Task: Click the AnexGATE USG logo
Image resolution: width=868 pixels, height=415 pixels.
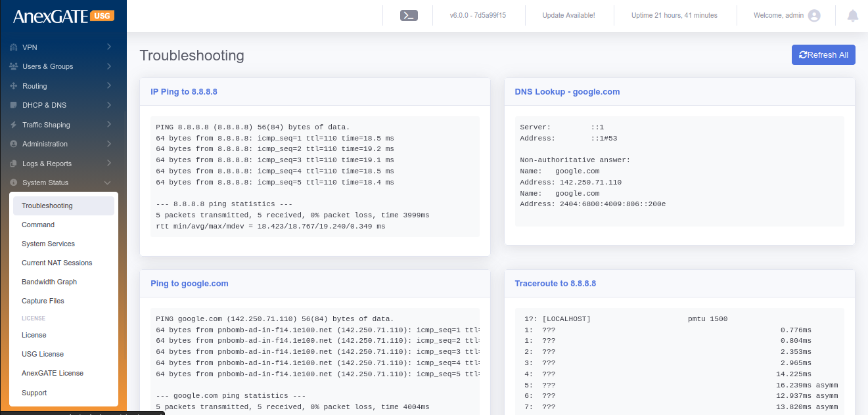Action: (64, 16)
